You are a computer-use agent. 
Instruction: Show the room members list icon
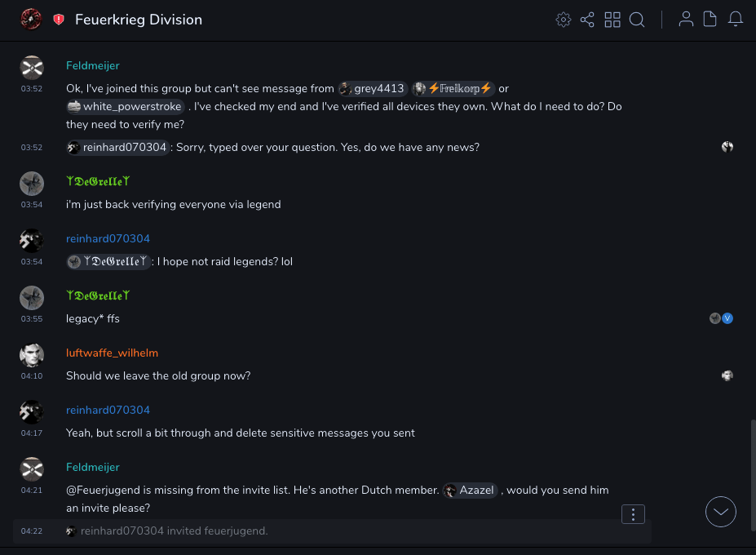687,20
